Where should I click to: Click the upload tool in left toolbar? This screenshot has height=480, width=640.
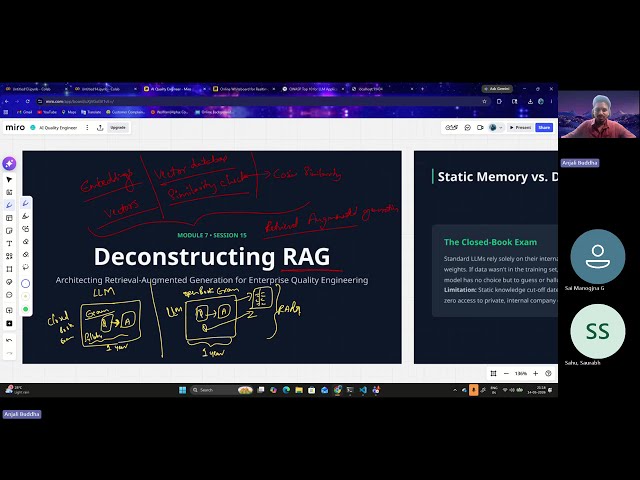(x=9, y=310)
